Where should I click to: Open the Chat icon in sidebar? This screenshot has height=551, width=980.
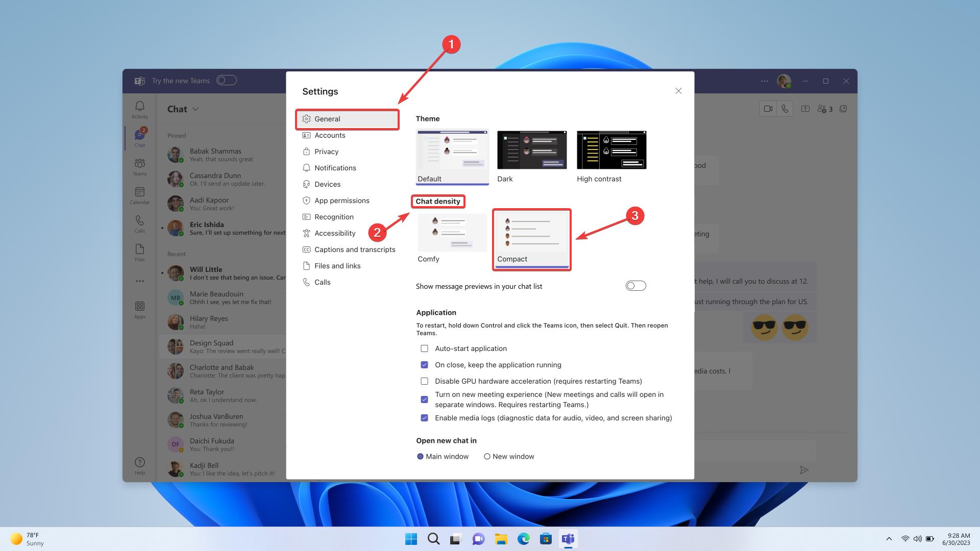(139, 138)
